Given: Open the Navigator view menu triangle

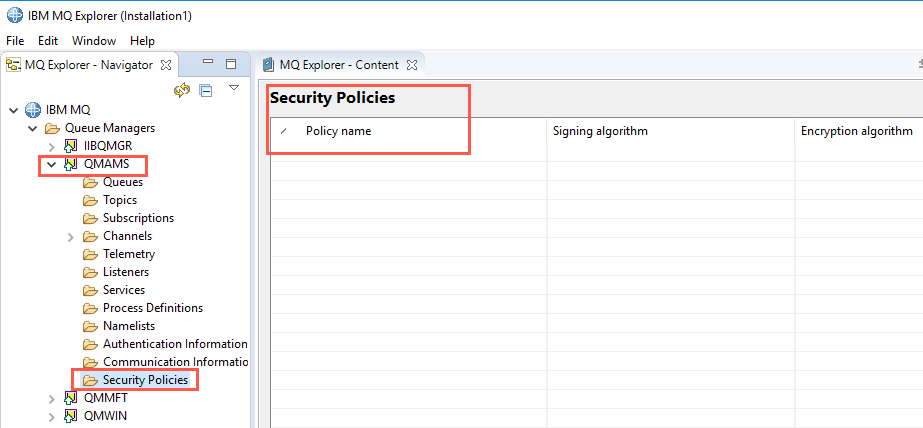Looking at the screenshot, I should click(x=234, y=88).
